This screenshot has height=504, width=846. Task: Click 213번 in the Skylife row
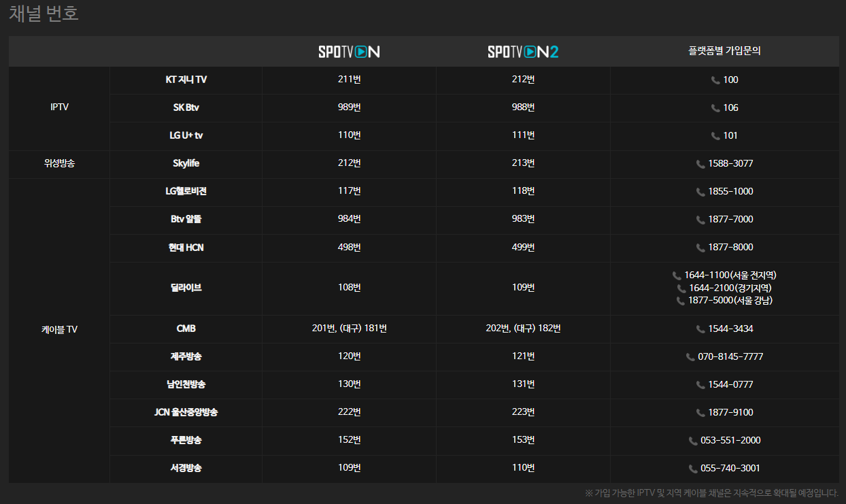[x=524, y=163]
